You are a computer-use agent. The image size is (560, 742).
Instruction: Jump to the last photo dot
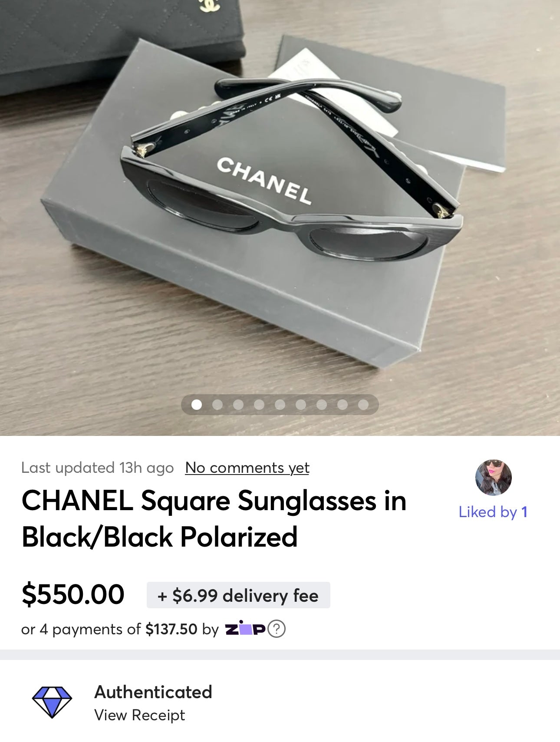click(x=363, y=405)
